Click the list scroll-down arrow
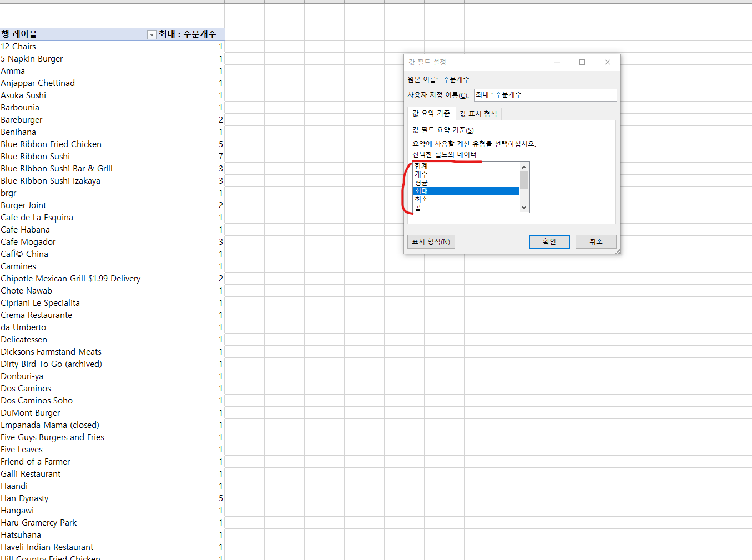Screen dimensions: 752x560 [x=524, y=208]
